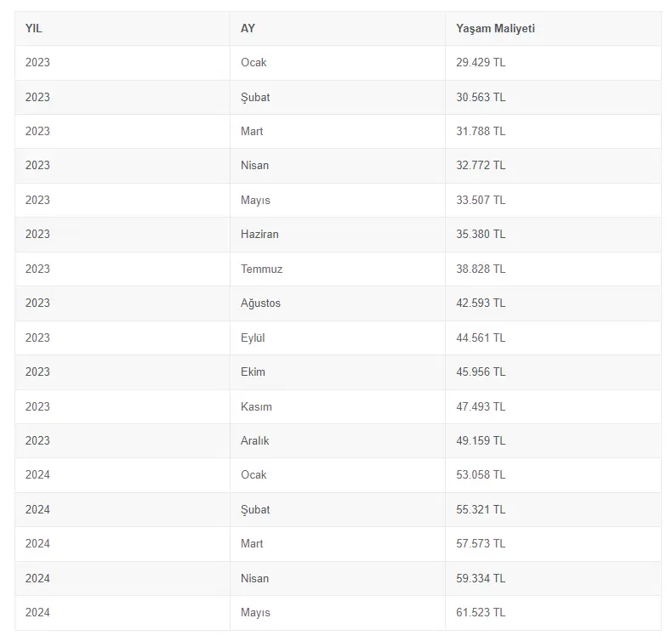Viewport: 672px width, 641px height.
Task: Click the Ekim month cell
Action: (x=253, y=372)
